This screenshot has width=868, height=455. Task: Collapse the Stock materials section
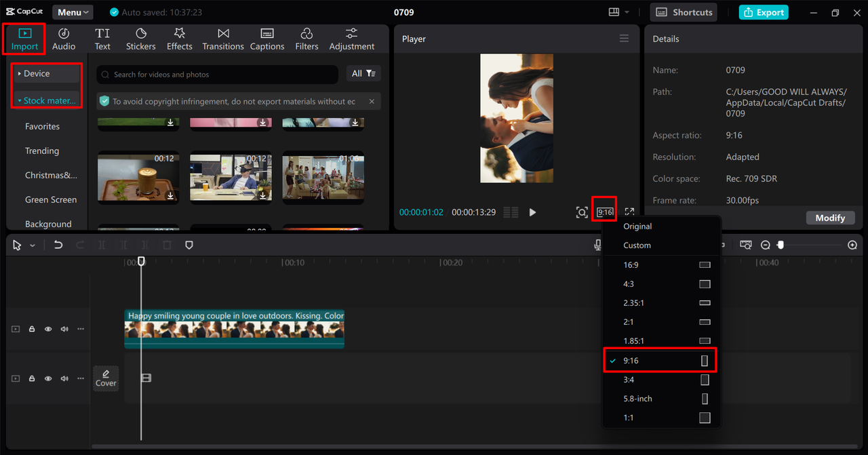(47, 100)
